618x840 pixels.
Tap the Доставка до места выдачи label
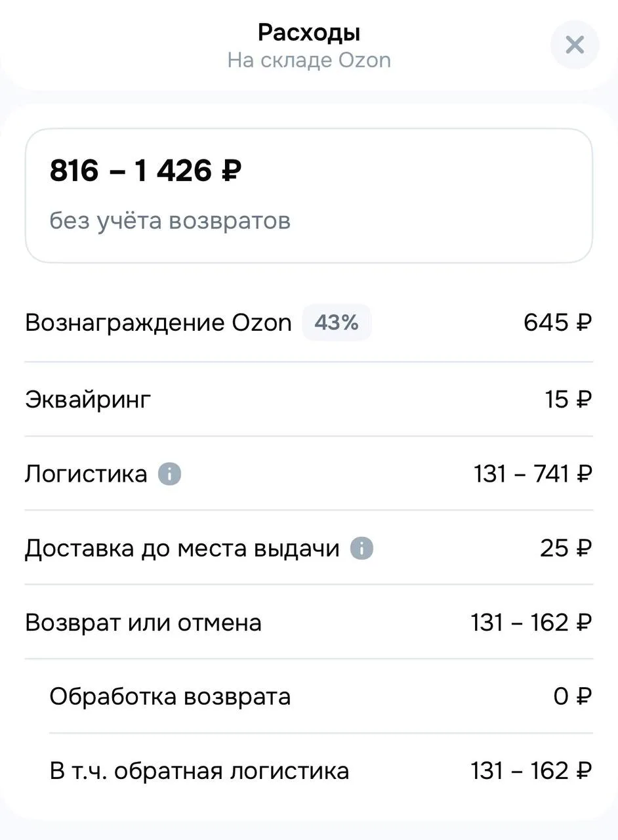coord(182,548)
